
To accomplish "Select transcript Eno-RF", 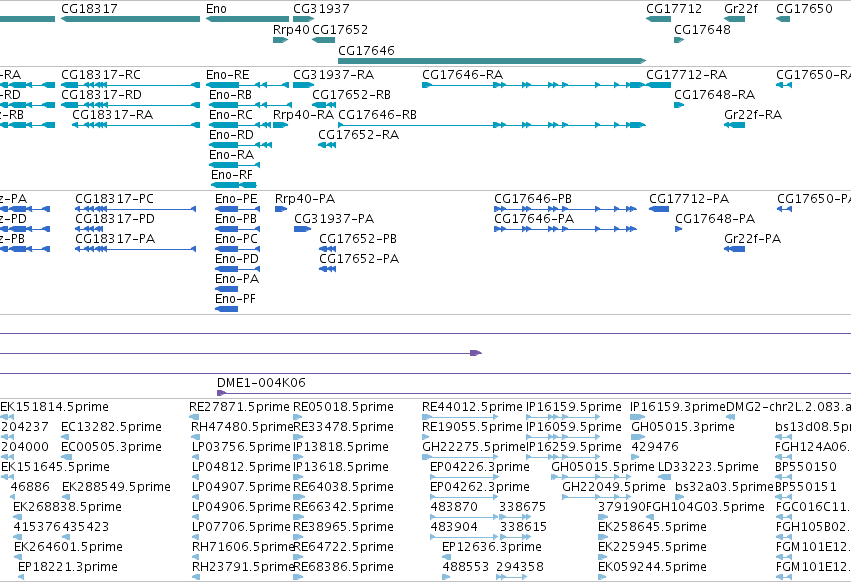I will click(232, 175).
